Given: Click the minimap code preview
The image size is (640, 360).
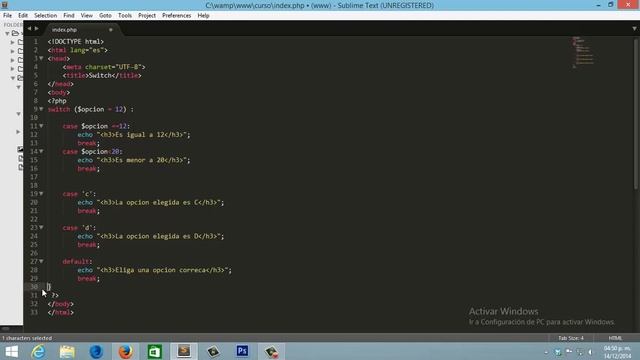Looking at the screenshot, I should 583,51.
